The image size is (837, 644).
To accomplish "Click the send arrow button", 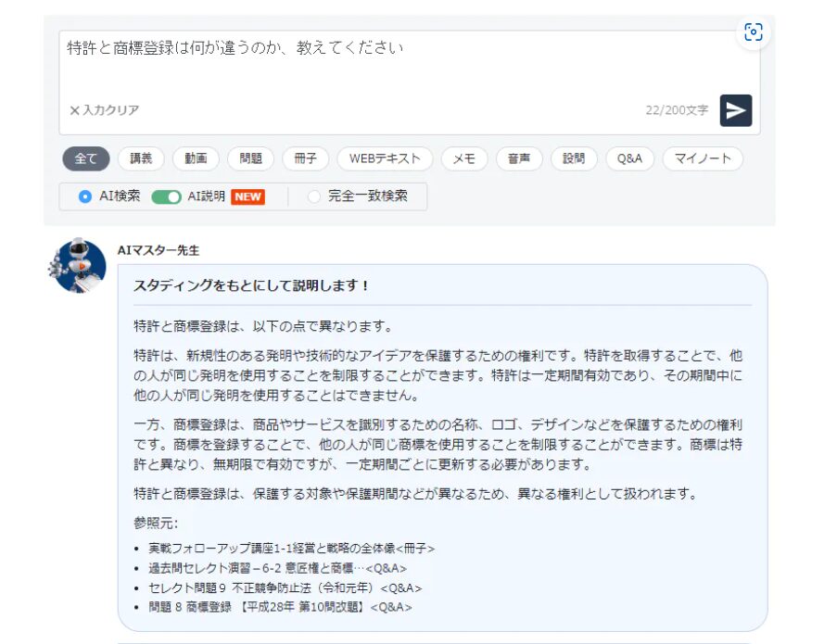I will click(x=735, y=110).
